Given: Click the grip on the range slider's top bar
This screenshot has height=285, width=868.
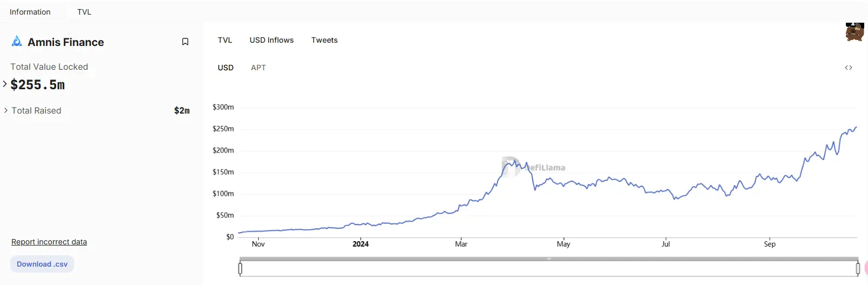Looking at the screenshot, I should pyautogui.click(x=549, y=259).
